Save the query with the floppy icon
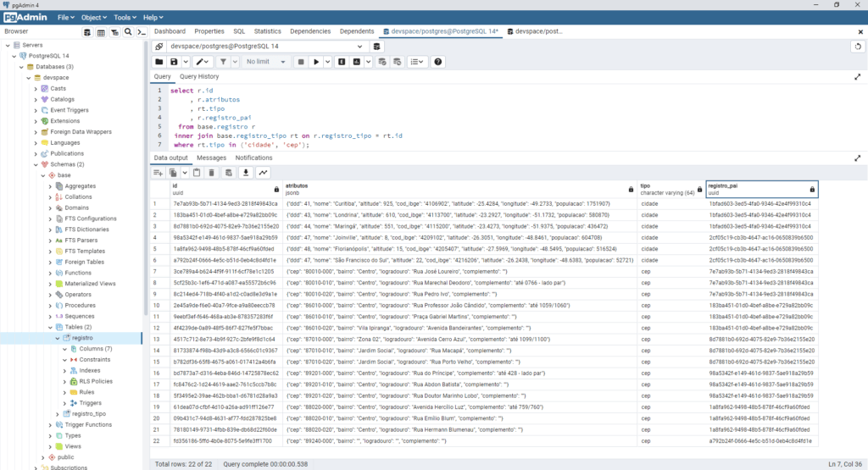Screen dimensions: 868x470 [174, 62]
